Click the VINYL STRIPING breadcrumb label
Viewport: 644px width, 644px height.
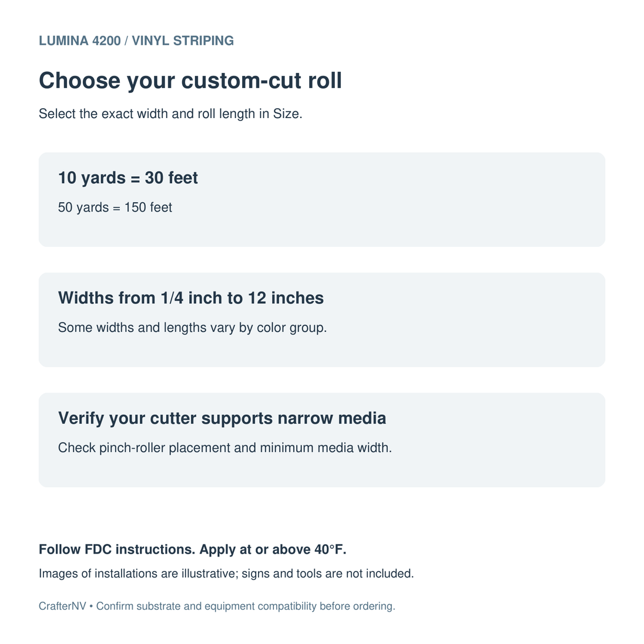pos(183,41)
